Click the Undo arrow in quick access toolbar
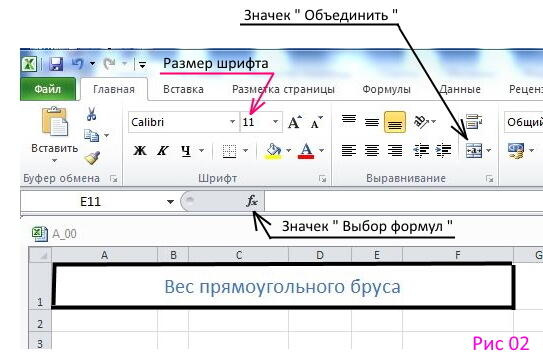Screen dimensions: 543x363 point(78,64)
